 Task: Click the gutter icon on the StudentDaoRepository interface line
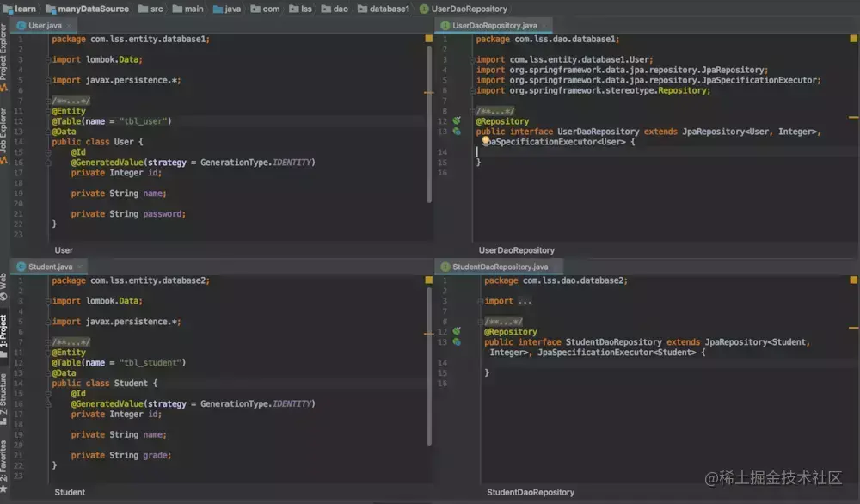[457, 342]
